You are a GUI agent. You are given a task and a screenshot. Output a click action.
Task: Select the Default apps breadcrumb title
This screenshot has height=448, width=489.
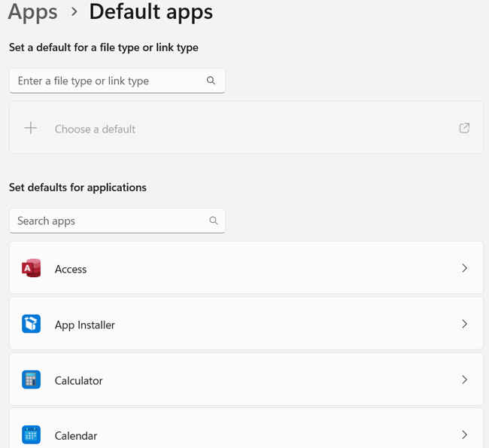coord(151,13)
